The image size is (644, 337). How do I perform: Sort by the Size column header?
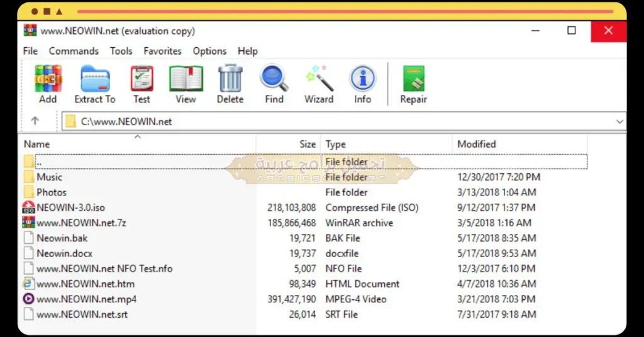coord(288,144)
